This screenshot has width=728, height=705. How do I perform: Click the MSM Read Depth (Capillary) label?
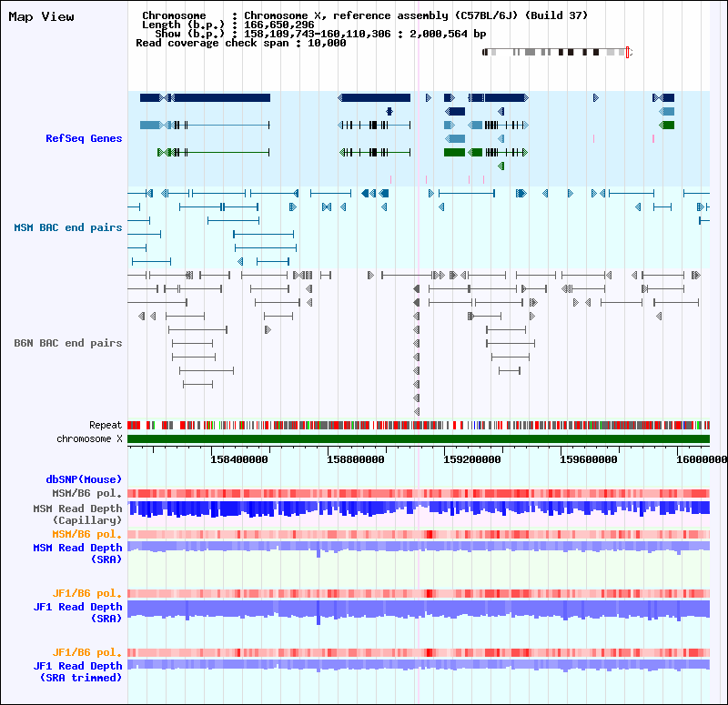tap(77, 514)
